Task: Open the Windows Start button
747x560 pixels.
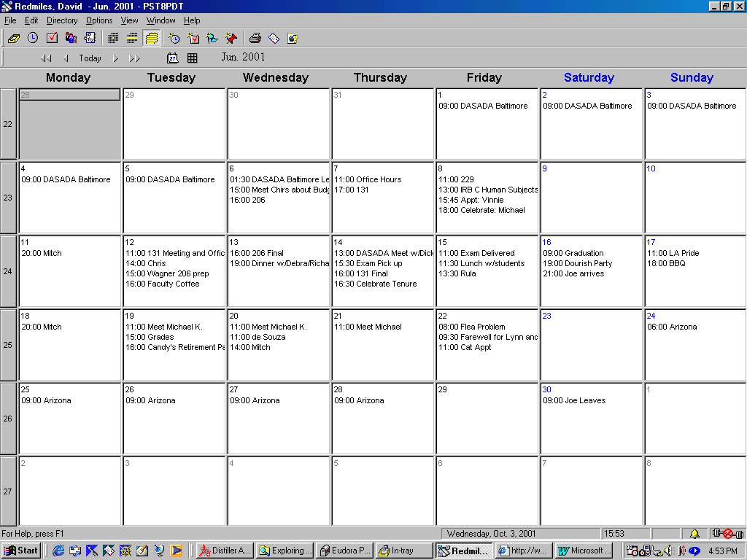Action: click(x=21, y=551)
